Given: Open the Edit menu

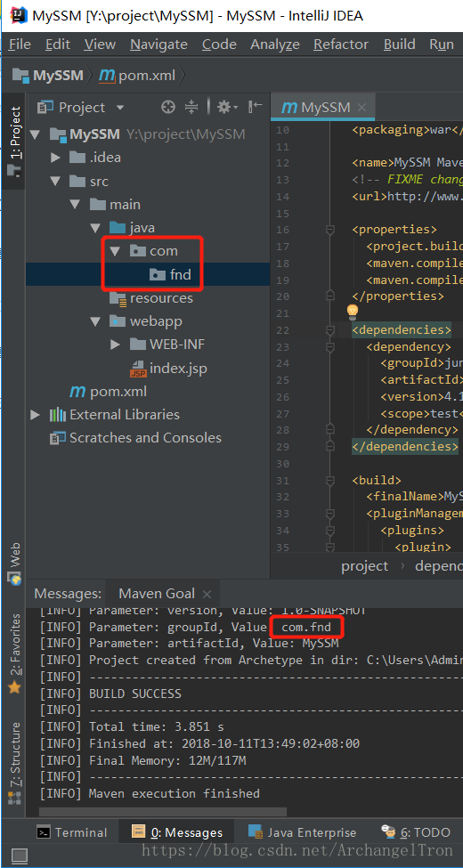Looking at the screenshot, I should click(x=58, y=45).
